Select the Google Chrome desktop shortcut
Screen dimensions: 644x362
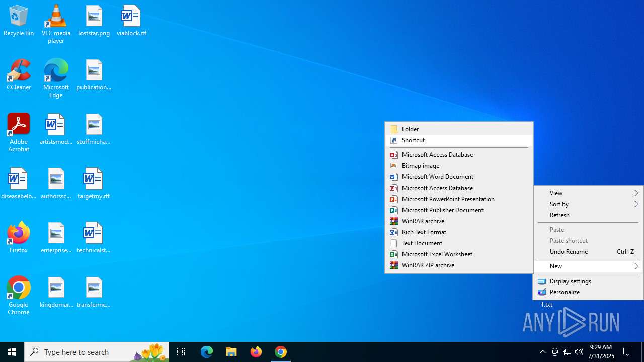(x=19, y=296)
